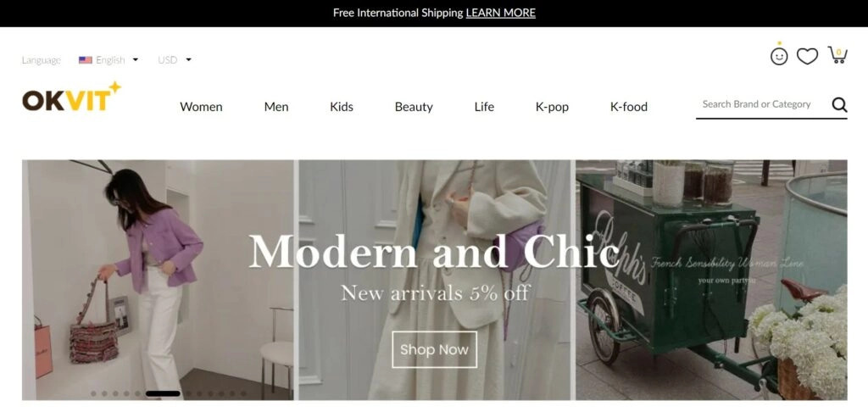Image resolution: width=868 pixels, height=412 pixels.
Task: Select the K-food menu item
Action: point(629,107)
